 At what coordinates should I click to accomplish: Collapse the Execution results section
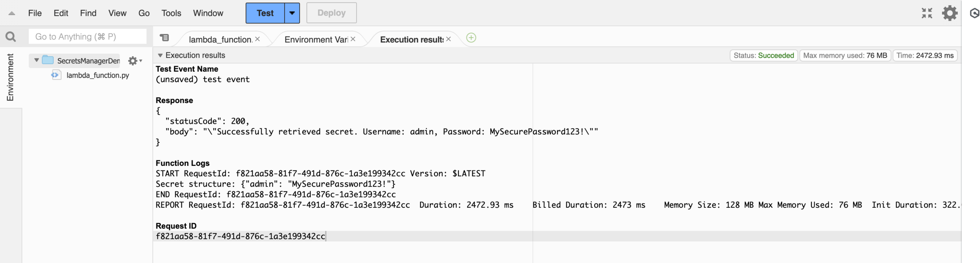160,56
